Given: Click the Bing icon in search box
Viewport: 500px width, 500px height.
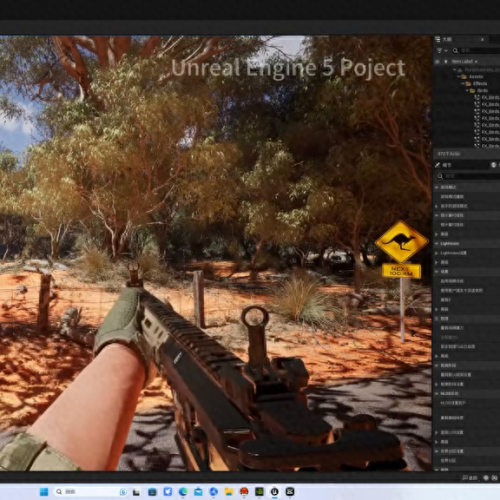Looking at the screenshot, I should (x=123, y=492).
